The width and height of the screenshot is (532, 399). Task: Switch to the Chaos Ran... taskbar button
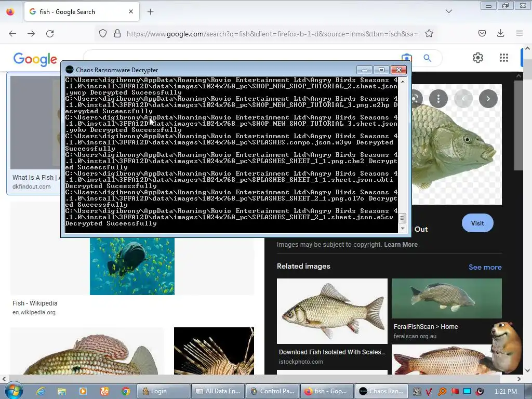382,391
